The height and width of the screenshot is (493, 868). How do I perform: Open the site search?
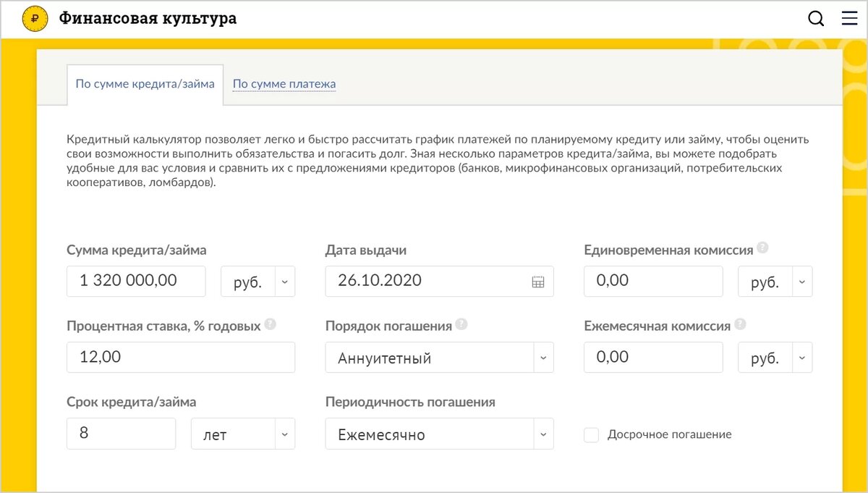[816, 18]
